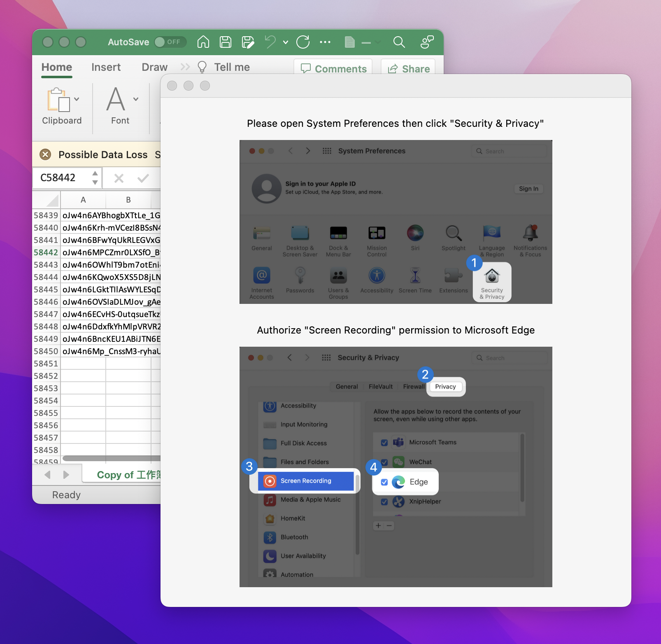The height and width of the screenshot is (644, 661).
Task: Select the 'Copy of' sheet tab
Action: 122,475
